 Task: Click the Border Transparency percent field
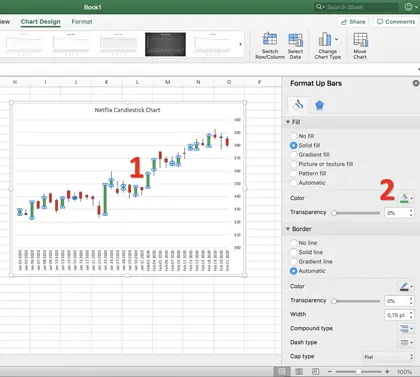[x=396, y=301]
